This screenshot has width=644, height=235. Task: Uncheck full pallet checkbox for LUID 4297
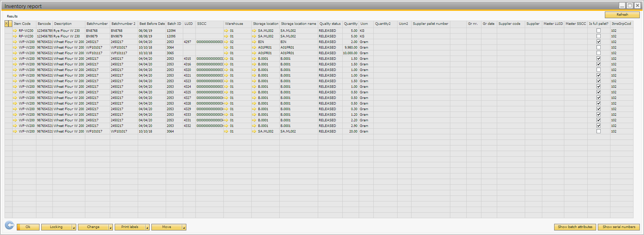point(599,42)
